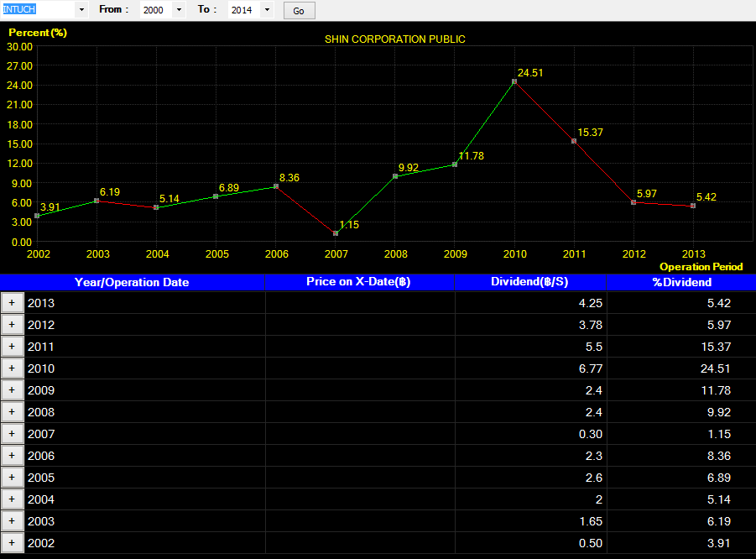Open the stock symbol dropdown arrow
Screen dimensions: 756x559
pos(81,9)
